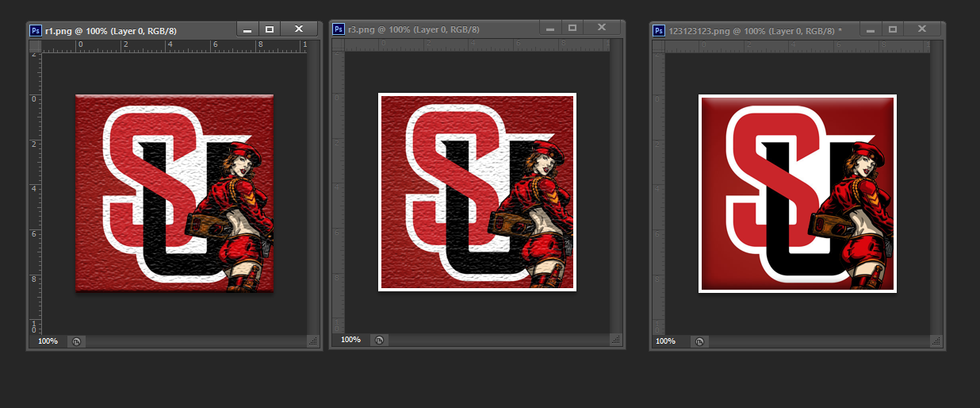Click the glossy logo canvas in 123123123.png
Screen dimensions: 980x408
pos(798,194)
